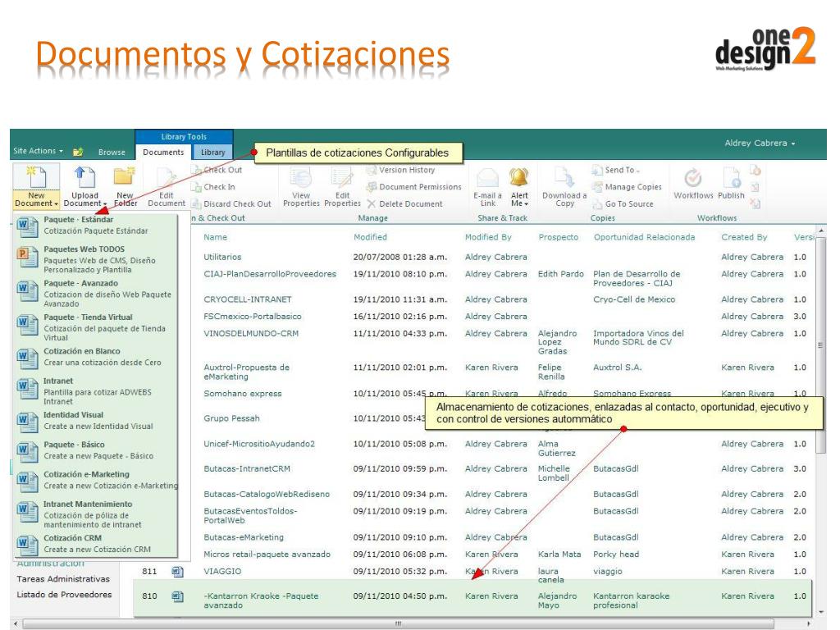Choose the Cotización e-Marketing template

(97, 480)
